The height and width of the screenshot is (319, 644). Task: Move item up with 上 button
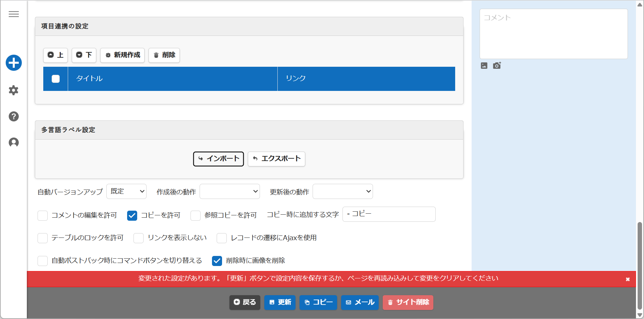coord(55,55)
